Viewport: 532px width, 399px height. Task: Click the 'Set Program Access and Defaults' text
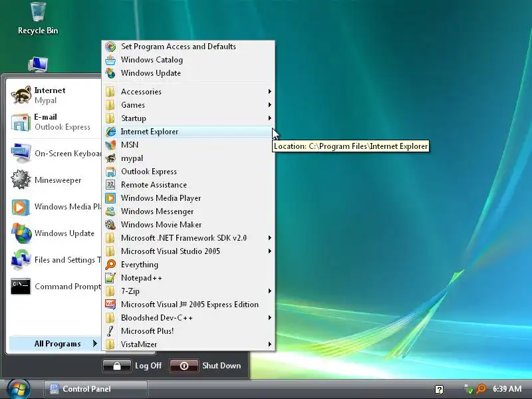178,47
